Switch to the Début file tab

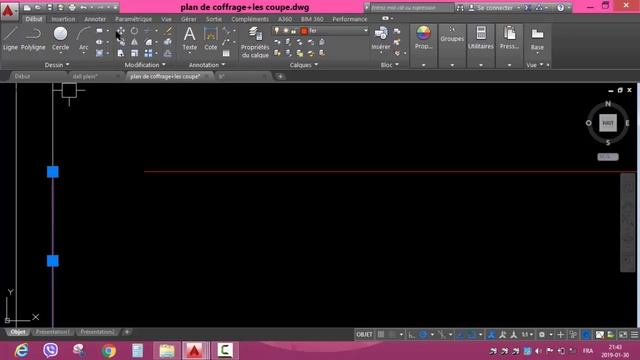(x=22, y=76)
